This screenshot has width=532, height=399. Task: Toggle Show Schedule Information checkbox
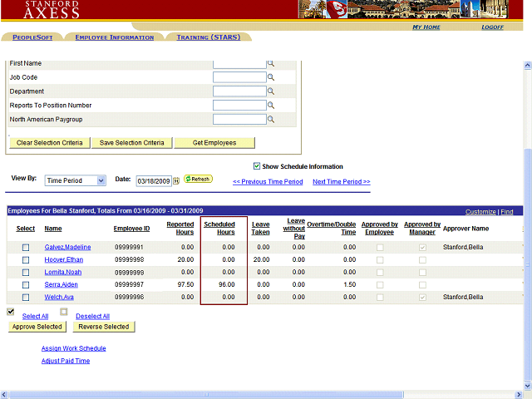click(x=257, y=166)
